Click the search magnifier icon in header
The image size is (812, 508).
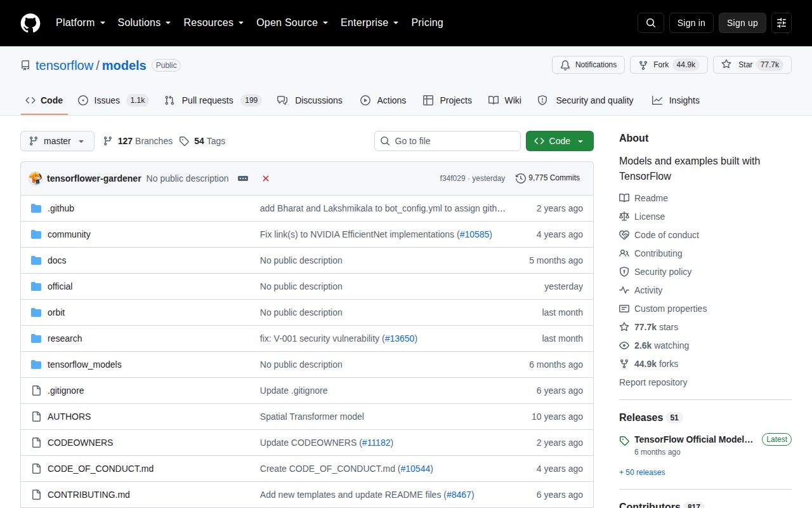tap(651, 23)
